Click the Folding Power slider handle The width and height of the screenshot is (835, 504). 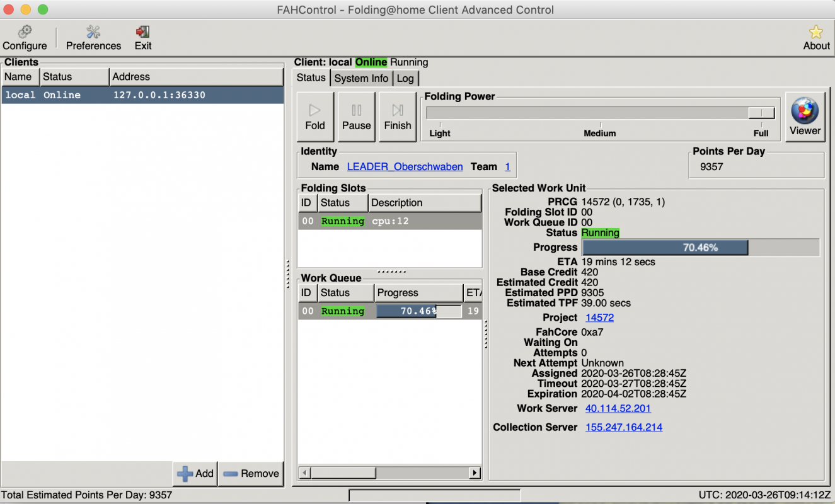[761, 113]
